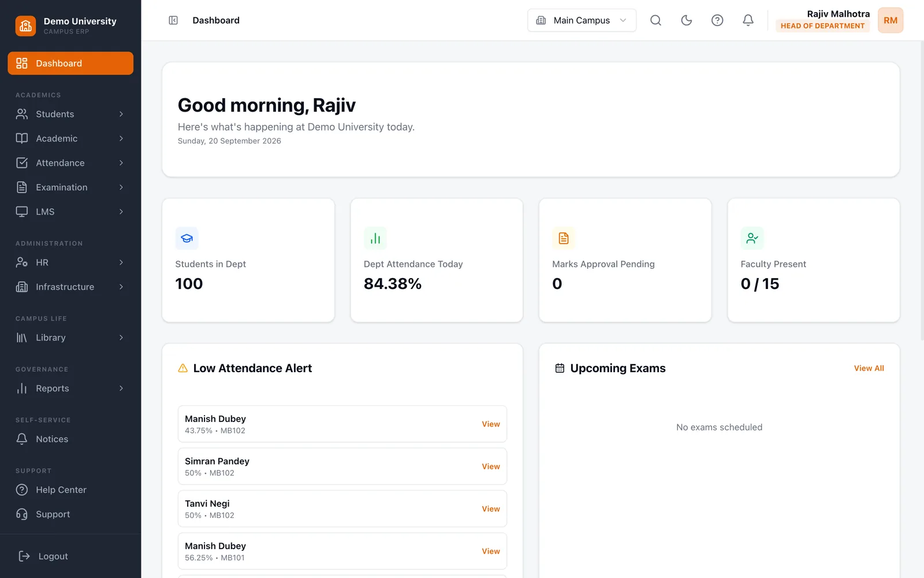Expand the Examination menu chevron

coord(121,187)
